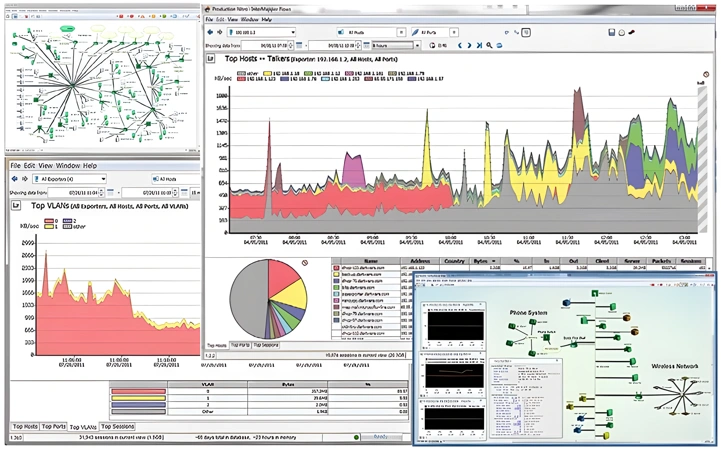Open the All Exporters (4) dropdown

[69, 179]
